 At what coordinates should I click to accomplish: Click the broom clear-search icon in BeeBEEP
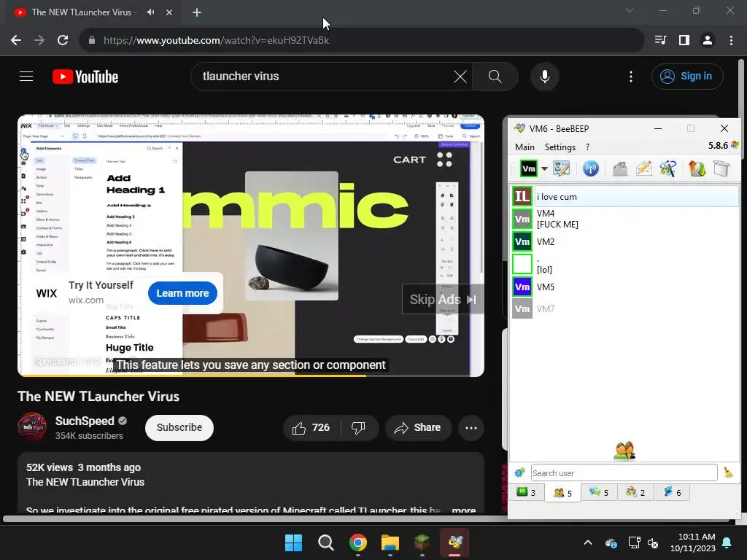728,472
